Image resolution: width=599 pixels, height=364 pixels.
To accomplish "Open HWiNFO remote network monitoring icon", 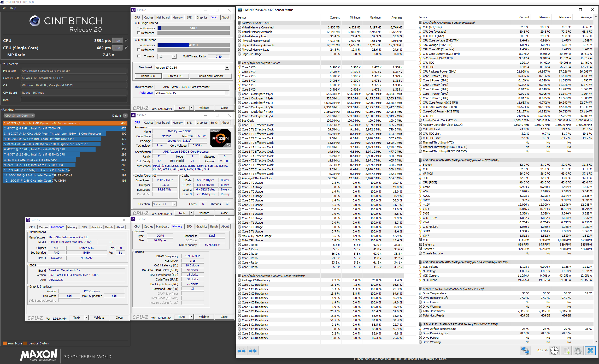I will (525, 350).
